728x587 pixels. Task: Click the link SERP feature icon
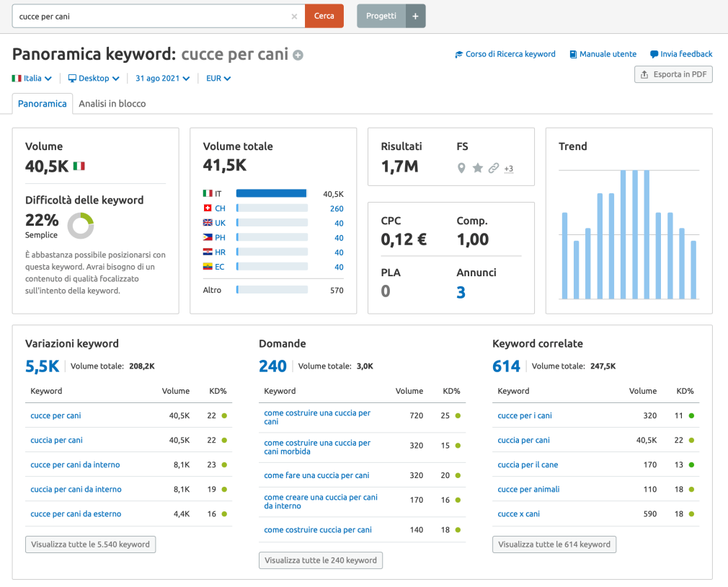tap(494, 167)
